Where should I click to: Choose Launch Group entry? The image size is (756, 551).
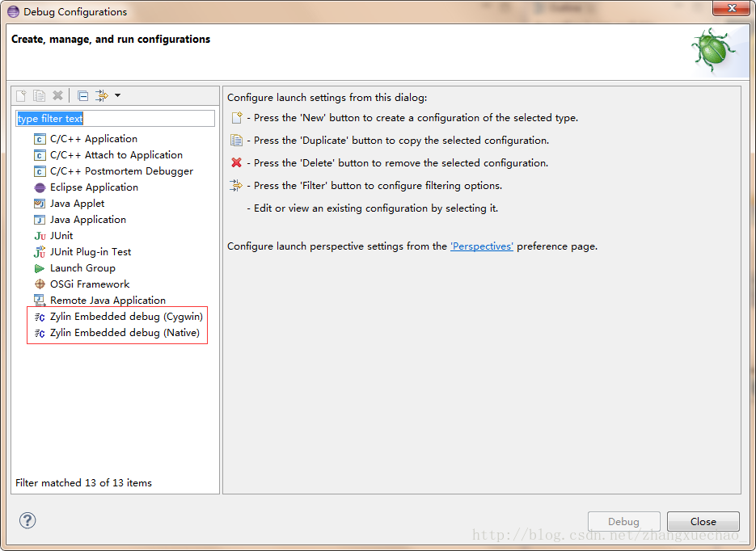[83, 267]
